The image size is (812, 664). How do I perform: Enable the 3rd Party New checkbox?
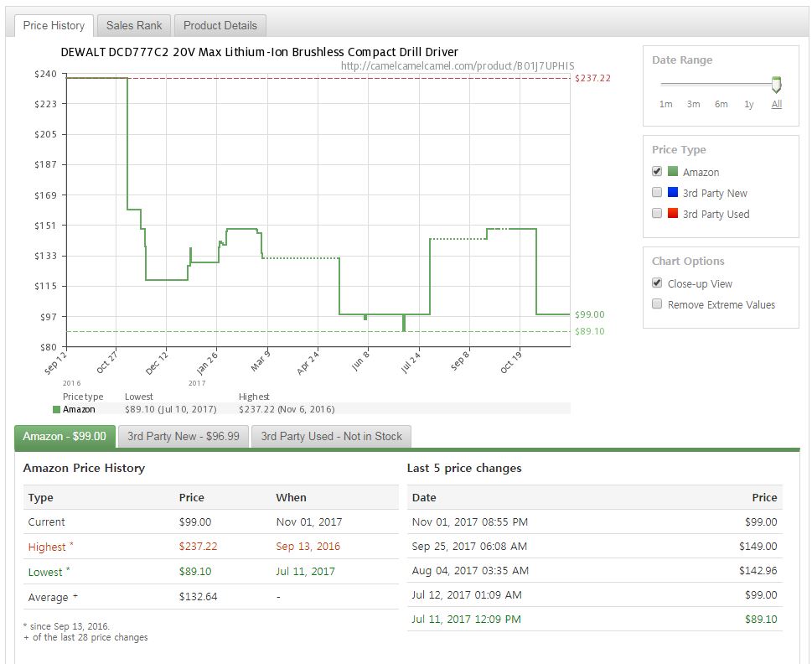coord(657,193)
